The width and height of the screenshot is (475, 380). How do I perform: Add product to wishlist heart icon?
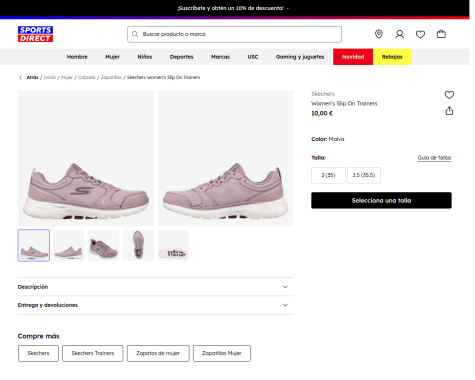(x=449, y=95)
